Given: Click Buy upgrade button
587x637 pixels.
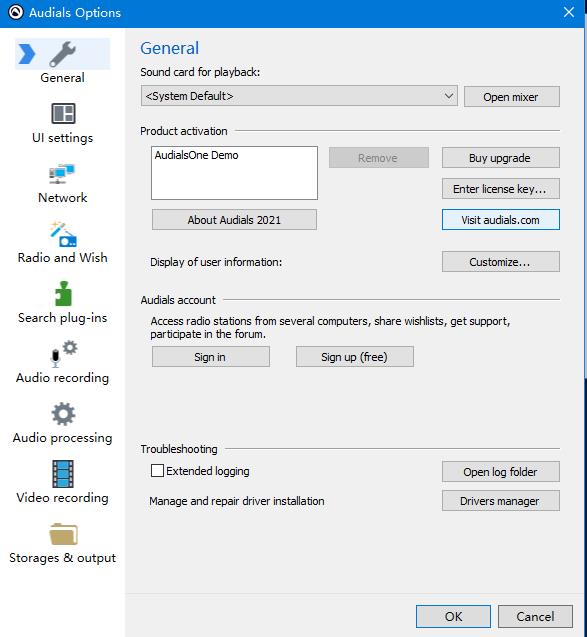Looking at the screenshot, I should pyautogui.click(x=500, y=158).
